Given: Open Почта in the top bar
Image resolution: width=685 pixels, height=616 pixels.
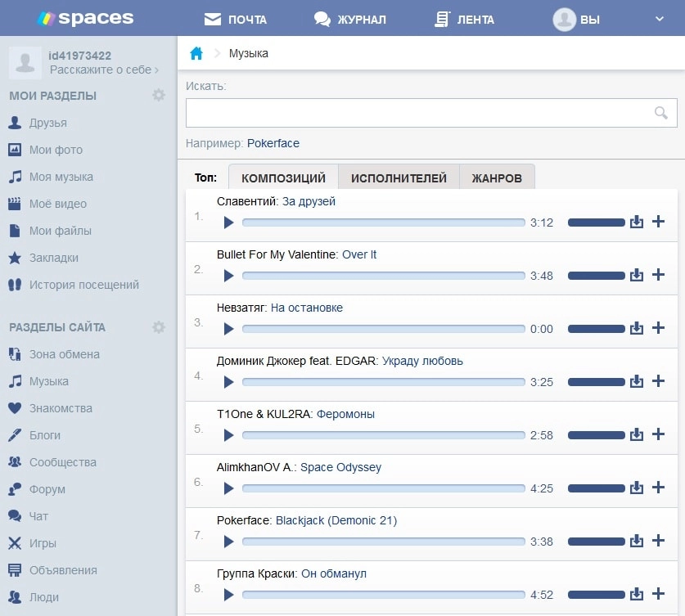Looking at the screenshot, I should tap(236, 19).
